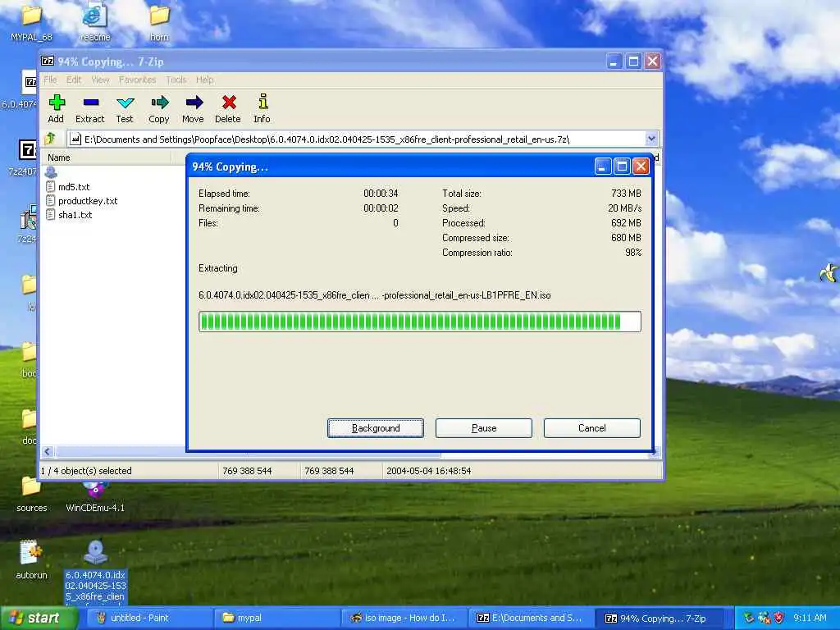This screenshot has width=840, height=630.
Task: Switch to iso image browser taskbar button
Action: [404, 618]
